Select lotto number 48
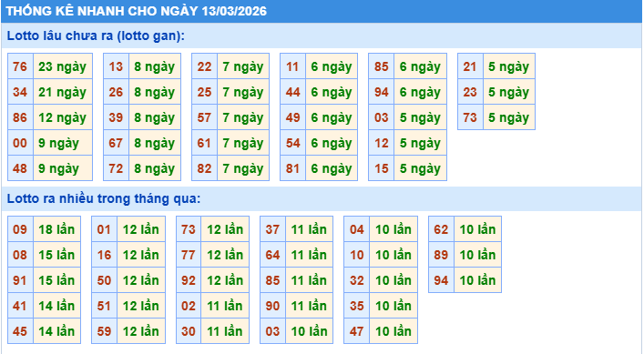The image size is (644, 354). point(20,168)
